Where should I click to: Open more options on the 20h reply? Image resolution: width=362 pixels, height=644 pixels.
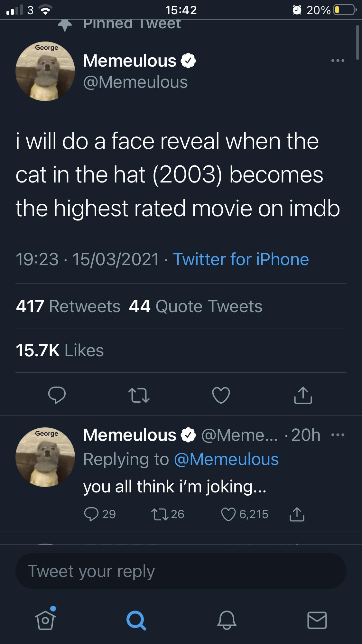(338, 435)
